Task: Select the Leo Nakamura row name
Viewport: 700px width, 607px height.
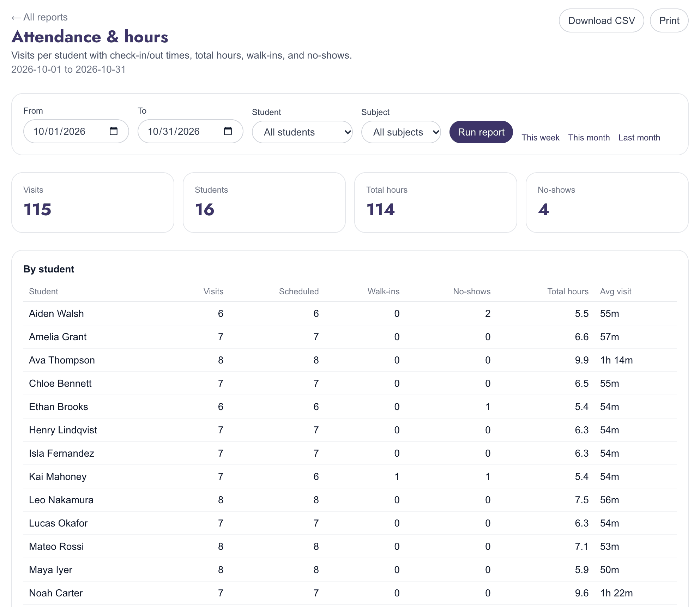Action: click(x=61, y=500)
